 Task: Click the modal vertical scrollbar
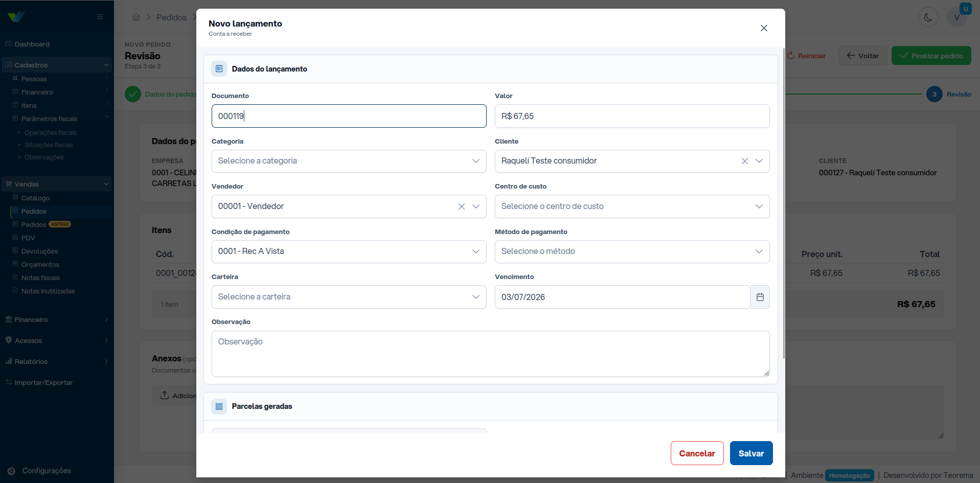click(x=784, y=203)
